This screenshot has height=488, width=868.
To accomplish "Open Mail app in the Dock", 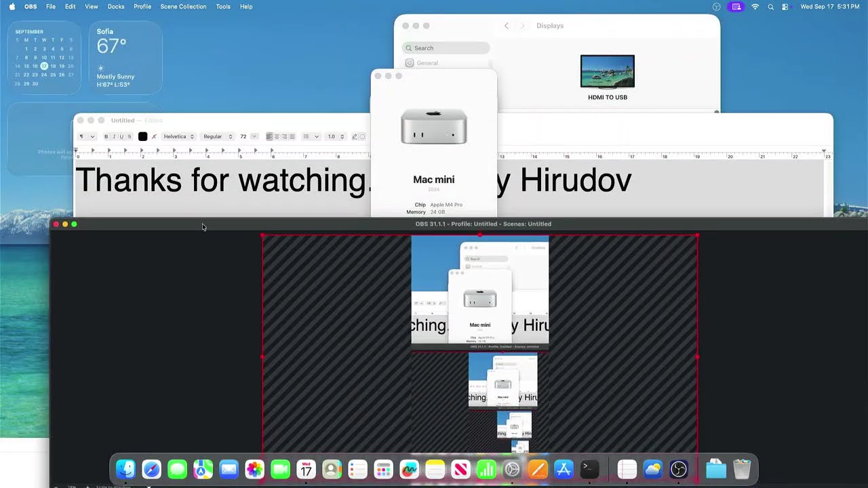I will click(x=229, y=469).
